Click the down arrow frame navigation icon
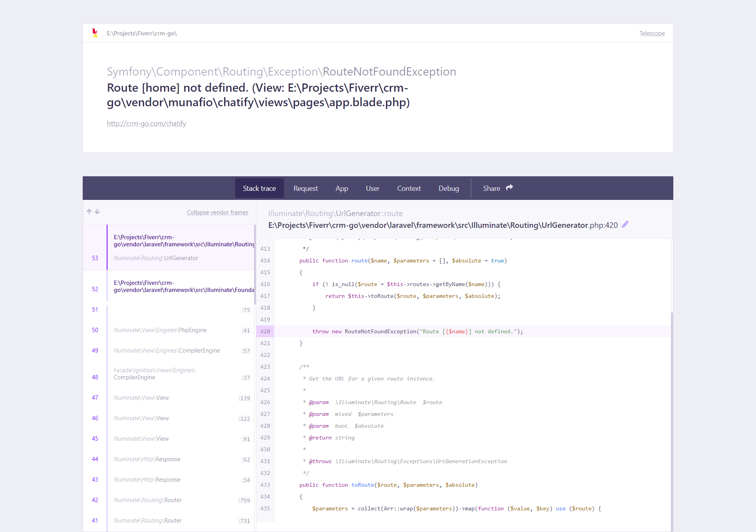Screen dimensions: 756x532 [x=96, y=212]
